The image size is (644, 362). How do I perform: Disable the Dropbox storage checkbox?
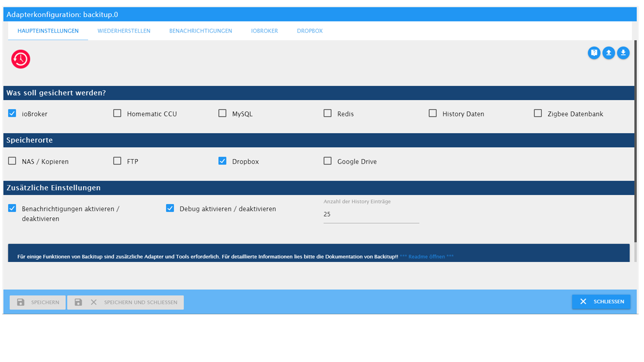(222, 161)
